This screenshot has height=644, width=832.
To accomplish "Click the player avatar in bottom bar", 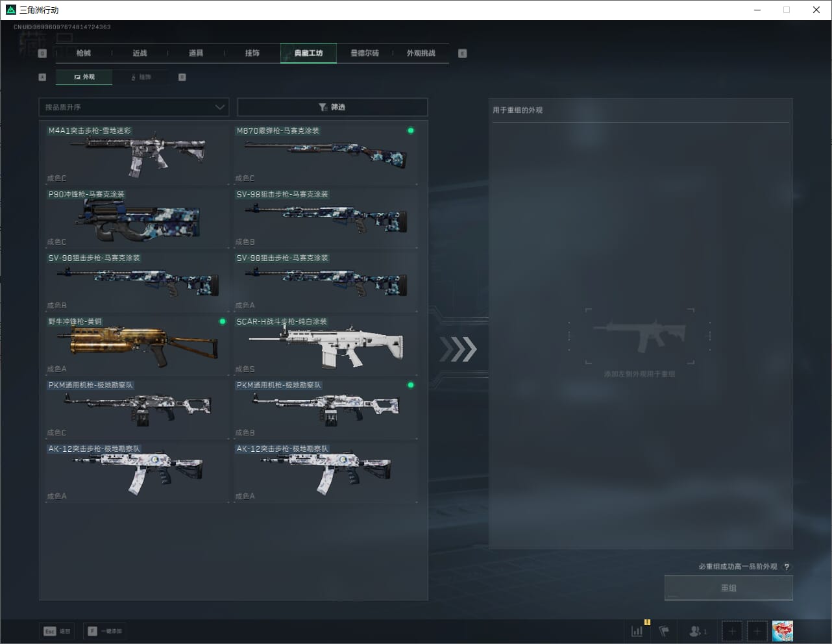I will coord(782,631).
